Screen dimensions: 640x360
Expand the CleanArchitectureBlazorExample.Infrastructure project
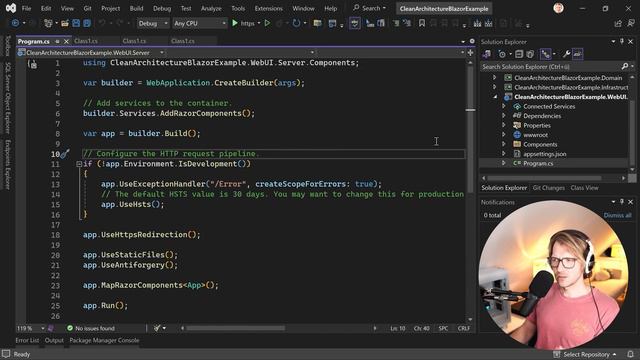pos(494,87)
